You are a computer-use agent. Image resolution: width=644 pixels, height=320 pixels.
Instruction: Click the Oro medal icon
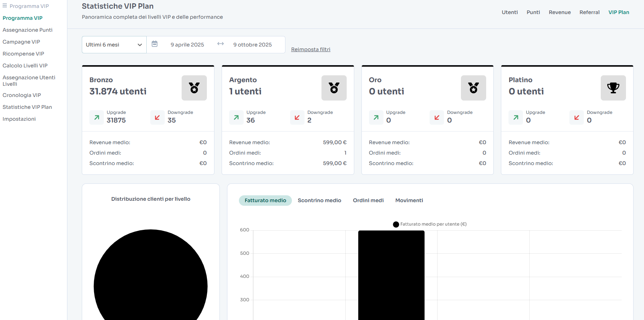click(x=474, y=88)
